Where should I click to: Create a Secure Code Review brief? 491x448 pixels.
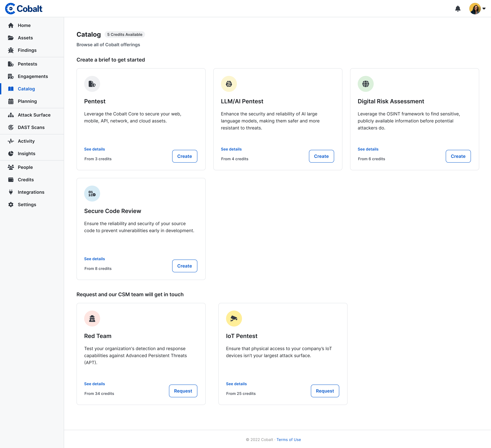click(184, 266)
